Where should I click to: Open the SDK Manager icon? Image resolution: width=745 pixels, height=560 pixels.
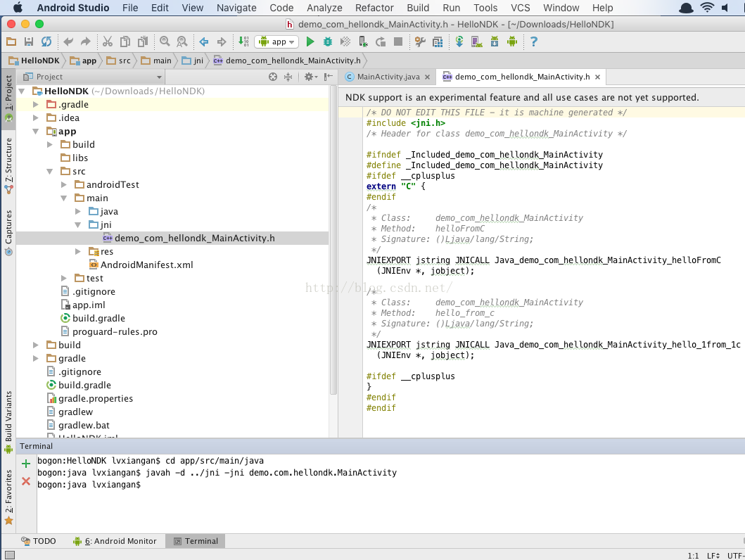[495, 42]
